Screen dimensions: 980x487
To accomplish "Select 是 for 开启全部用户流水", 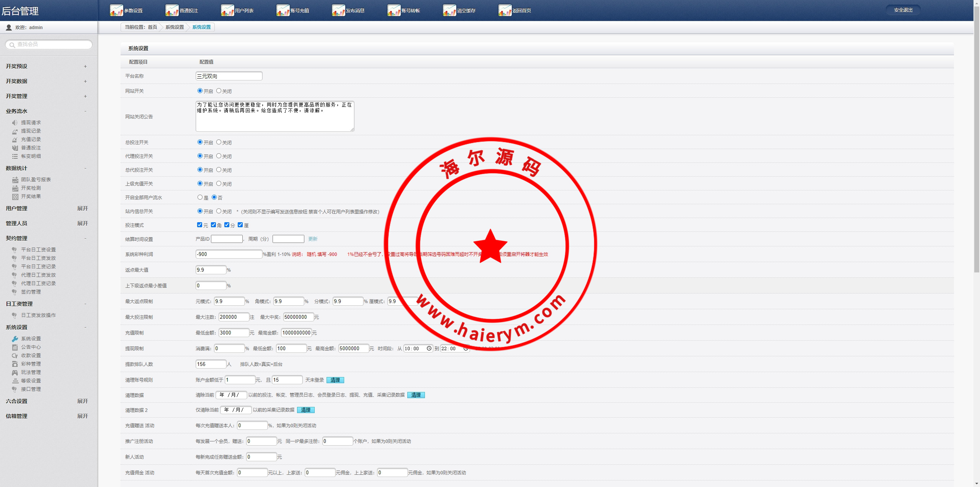I will [x=200, y=197].
